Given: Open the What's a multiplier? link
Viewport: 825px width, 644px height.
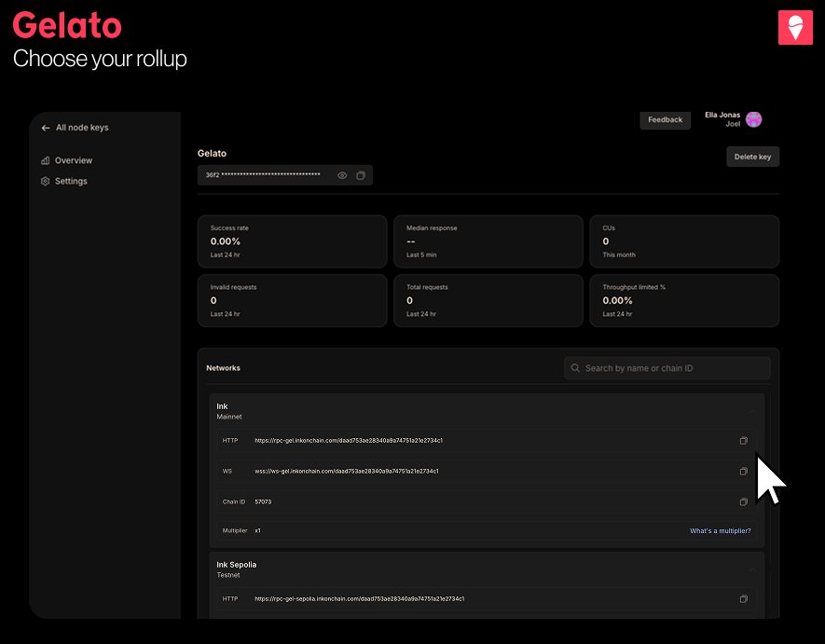Looking at the screenshot, I should tap(721, 531).
